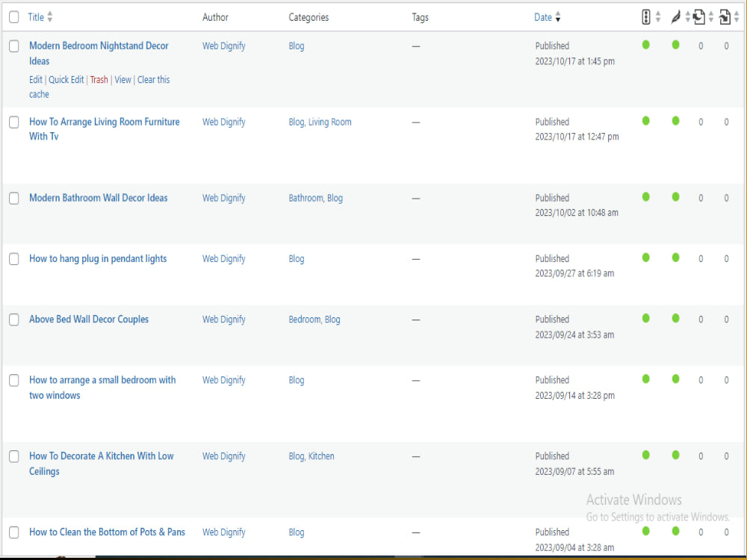747x560 pixels.
Task: Filter by Kitchen category link
Action: 321,456
